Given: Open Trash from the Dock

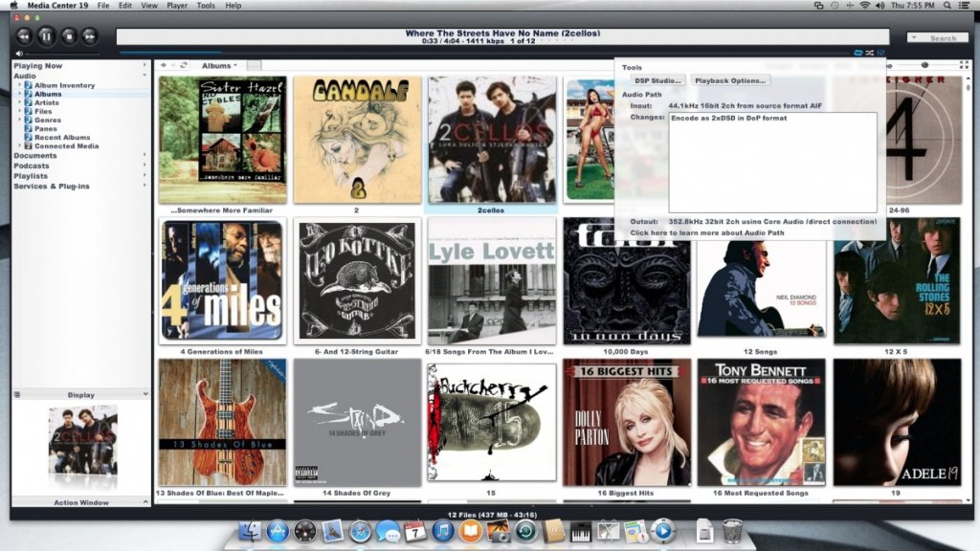Looking at the screenshot, I should [x=732, y=531].
